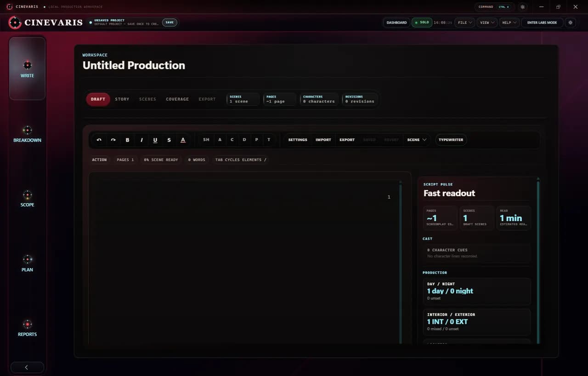Save the unsaved project
588x376 pixels.
point(170,23)
